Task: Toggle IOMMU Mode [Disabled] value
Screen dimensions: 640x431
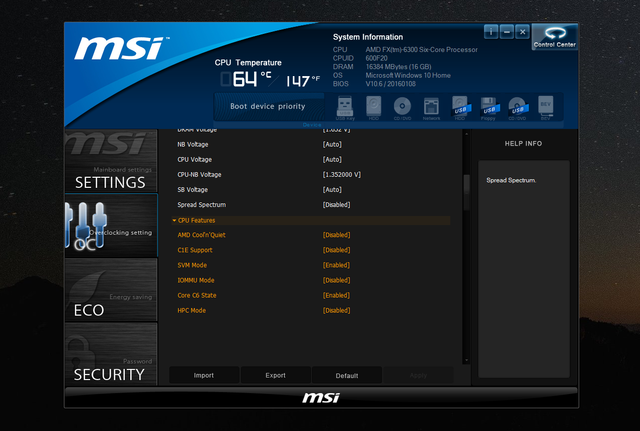Action: tap(337, 280)
